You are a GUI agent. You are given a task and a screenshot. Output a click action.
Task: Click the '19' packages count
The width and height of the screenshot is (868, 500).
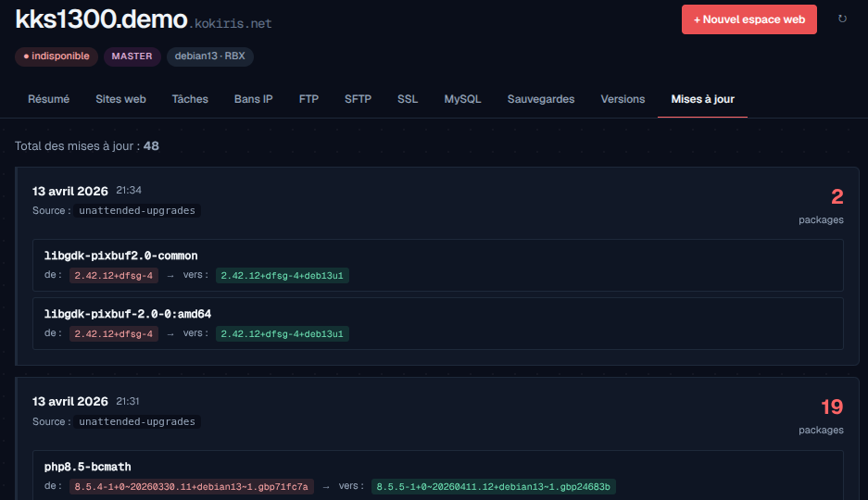pos(832,407)
